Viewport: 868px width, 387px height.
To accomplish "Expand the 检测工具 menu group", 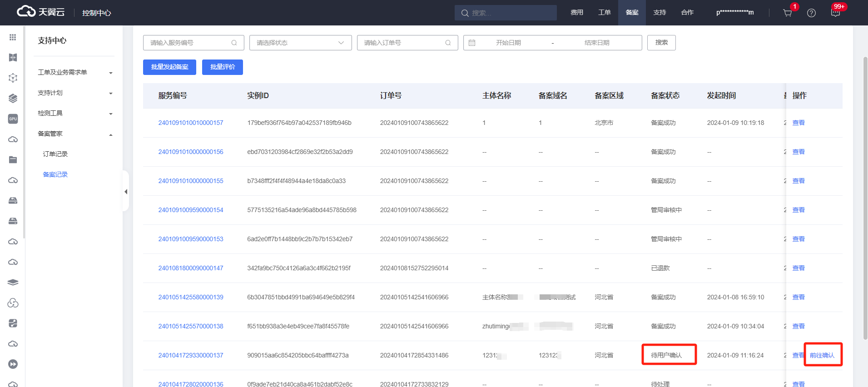I will tap(74, 113).
